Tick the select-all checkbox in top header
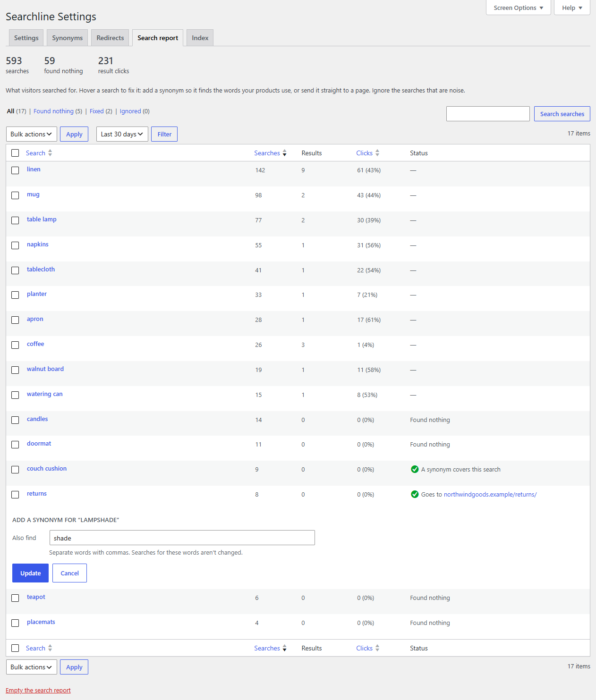 [x=15, y=153]
